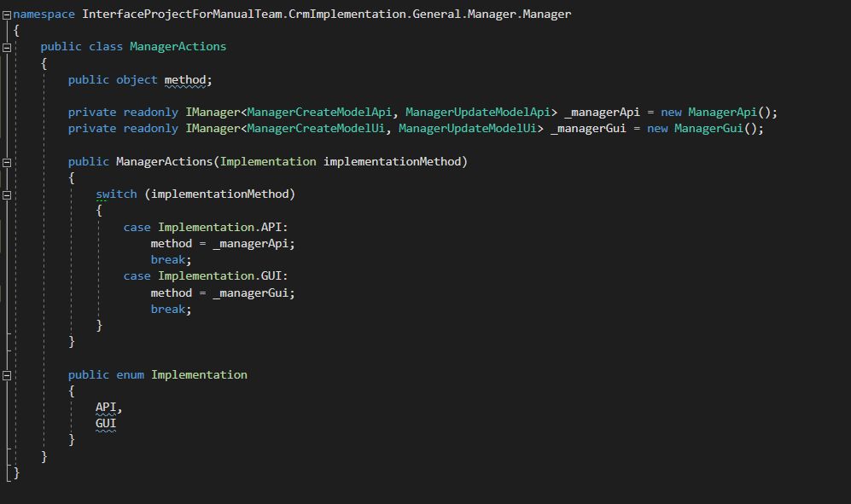Click 'ManagerApi' in the new ManagerApi() expression
This screenshot has width=851, height=504.
(722, 113)
